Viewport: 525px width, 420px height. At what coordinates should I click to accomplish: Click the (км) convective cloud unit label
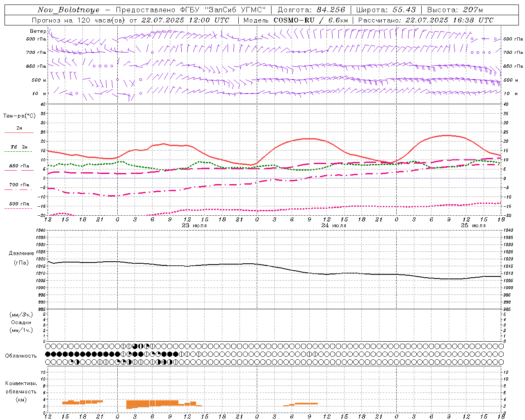(21, 399)
